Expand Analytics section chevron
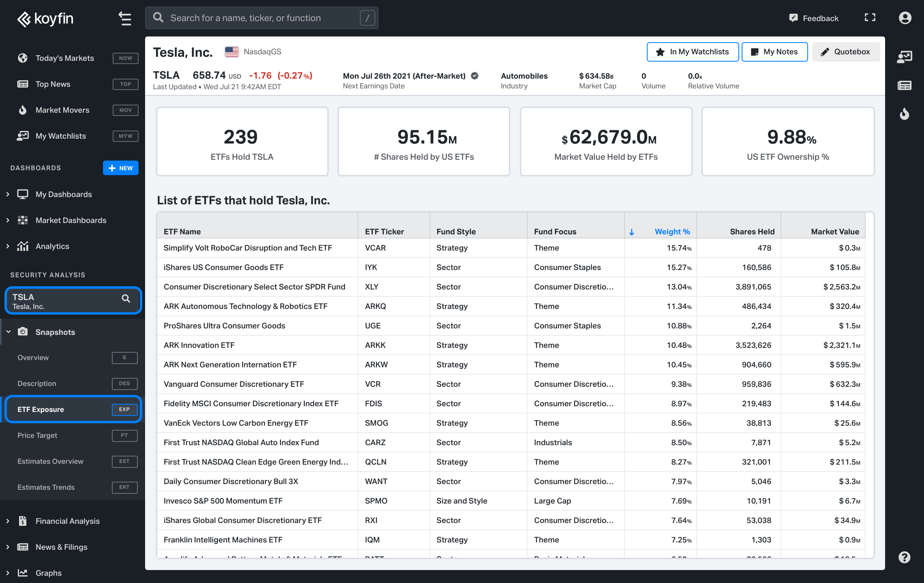The width and height of the screenshot is (924, 583). pos(8,246)
